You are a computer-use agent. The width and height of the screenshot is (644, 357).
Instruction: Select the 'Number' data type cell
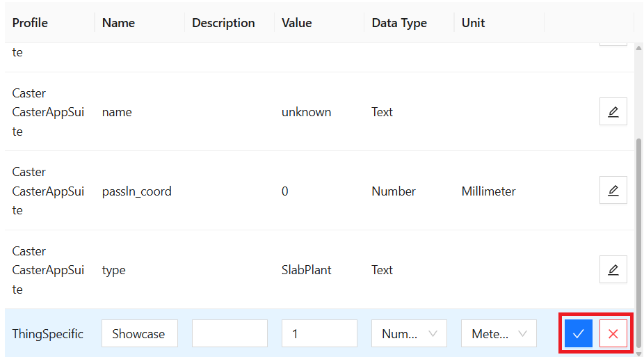[x=394, y=191]
